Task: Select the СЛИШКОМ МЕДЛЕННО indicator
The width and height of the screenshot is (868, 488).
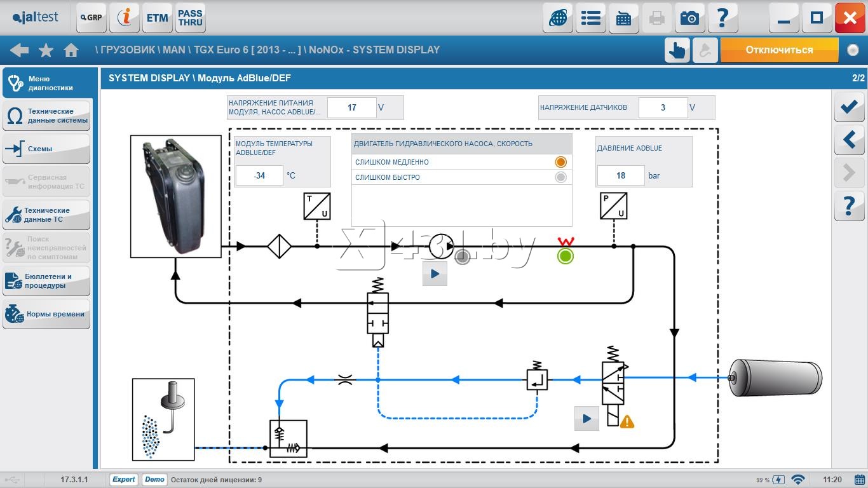Action: click(560, 162)
